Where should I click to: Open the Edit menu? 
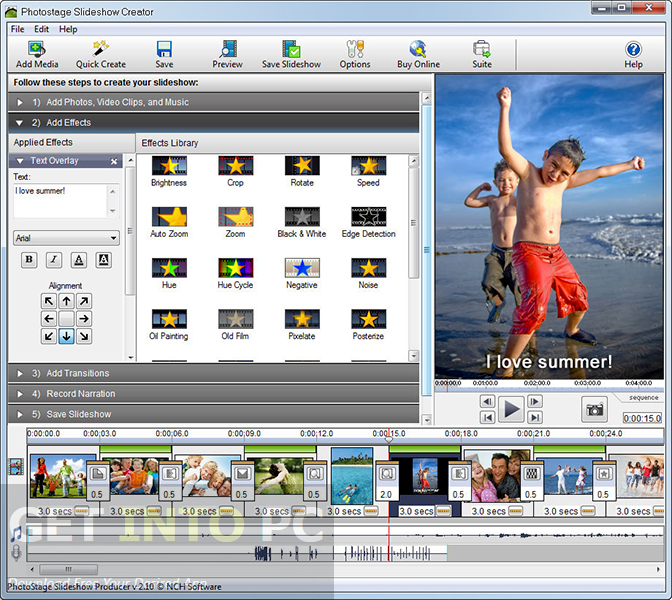coord(42,29)
